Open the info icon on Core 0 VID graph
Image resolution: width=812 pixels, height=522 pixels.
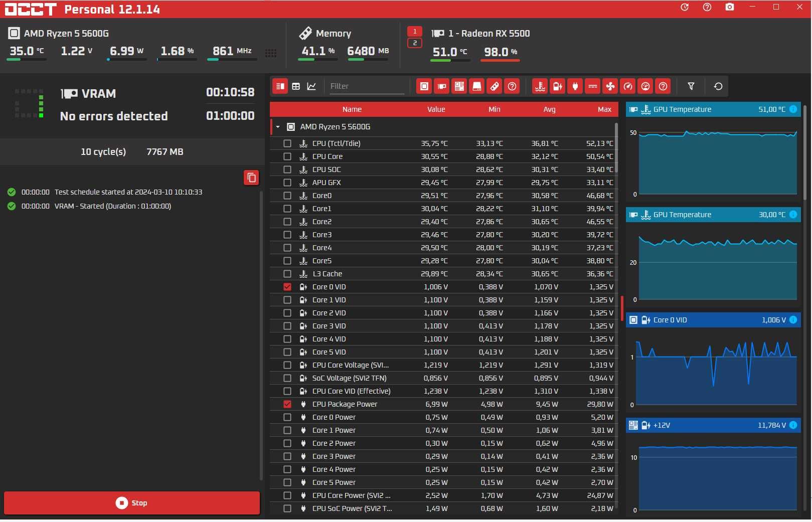[793, 320]
